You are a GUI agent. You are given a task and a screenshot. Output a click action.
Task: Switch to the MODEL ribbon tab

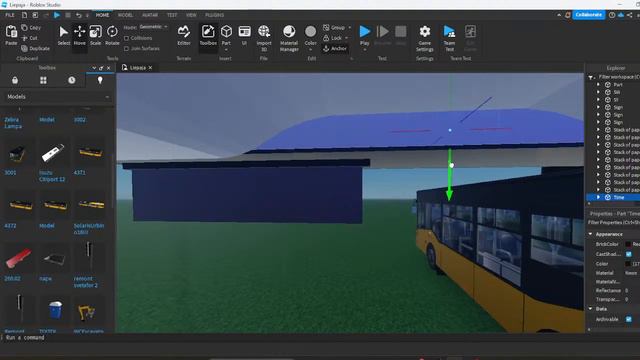(125, 15)
